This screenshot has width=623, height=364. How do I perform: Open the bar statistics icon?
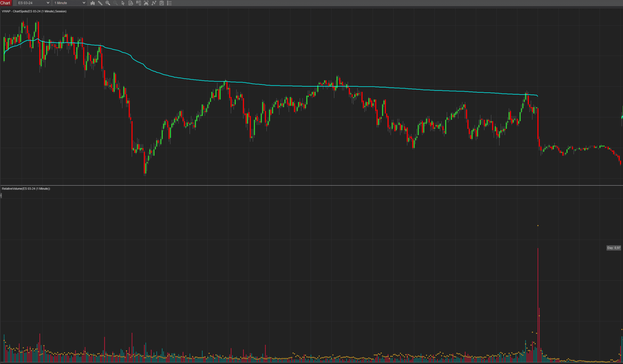click(x=146, y=3)
